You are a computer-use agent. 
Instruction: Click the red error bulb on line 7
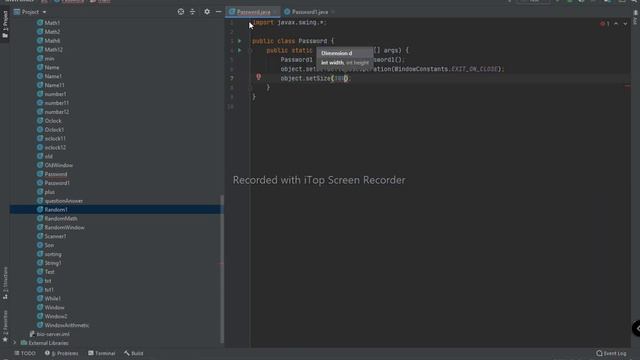[x=258, y=76]
